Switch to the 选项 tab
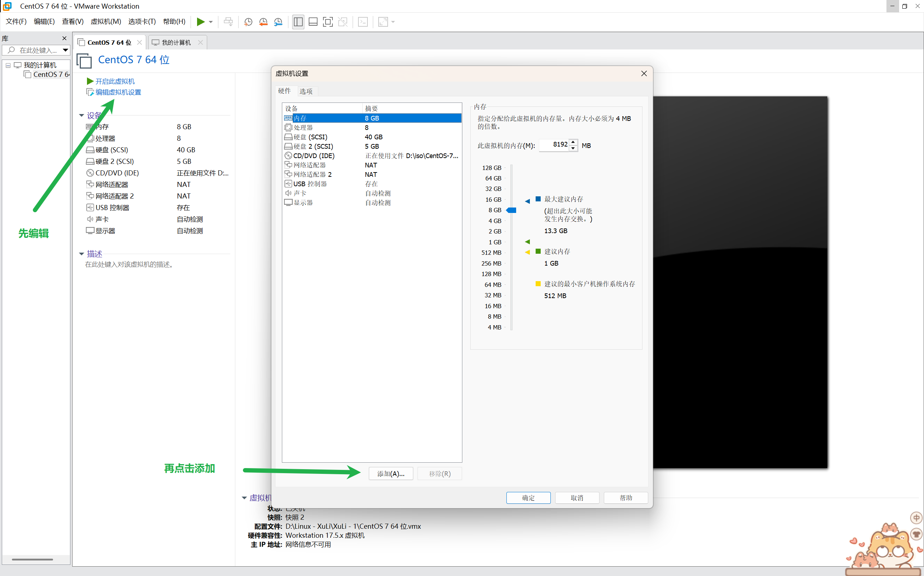The height and width of the screenshot is (576, 924). pyautogui.click(x=306, y=91)
